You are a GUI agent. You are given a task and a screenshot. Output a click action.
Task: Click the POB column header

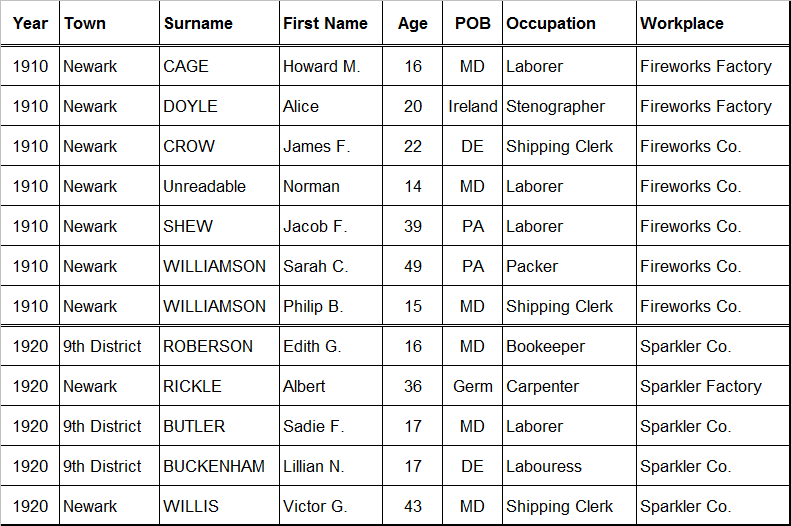(x=472, y=23)
